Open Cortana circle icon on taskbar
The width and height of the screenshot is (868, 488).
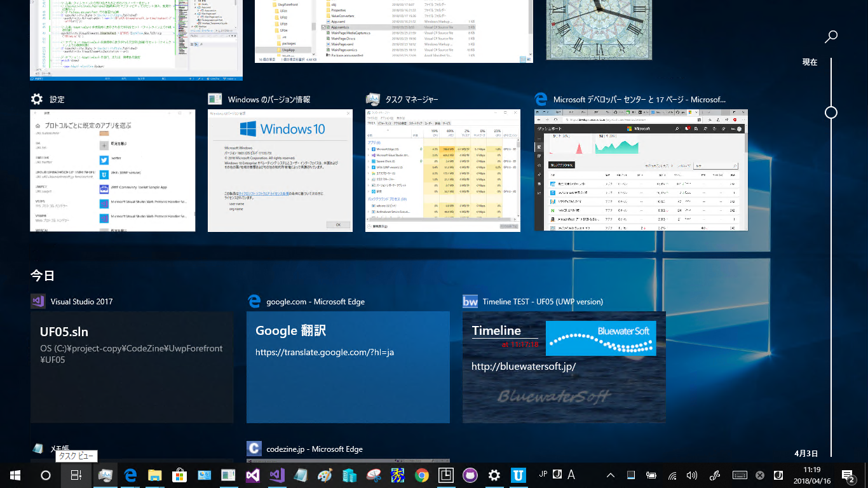click(x=45, y=475)
